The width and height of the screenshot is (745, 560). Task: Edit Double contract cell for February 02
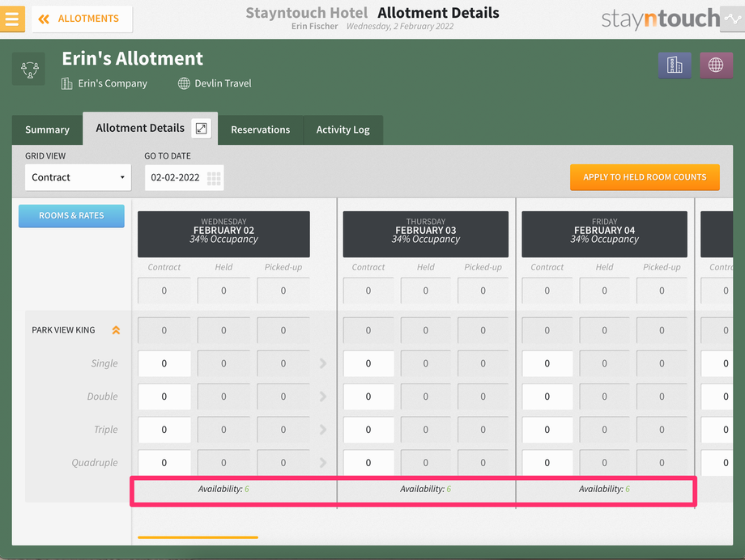pos(164,397)
